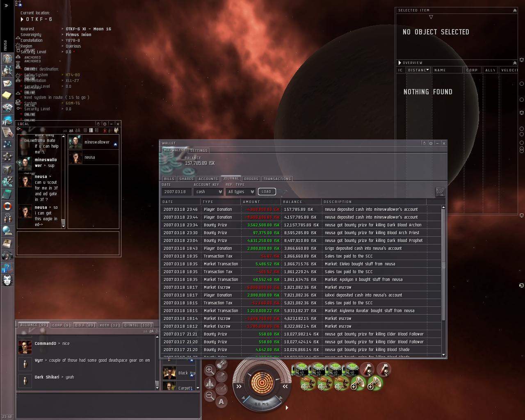
Task: Select the Grigo deposited cash journal row
Action: coord(302,249)
